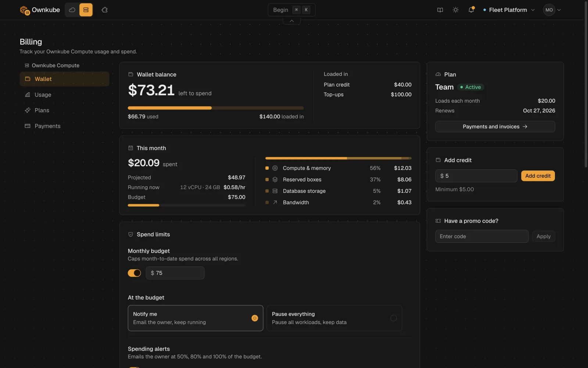
Task: Select the Pause everything option
Action: tap(334, 318)
